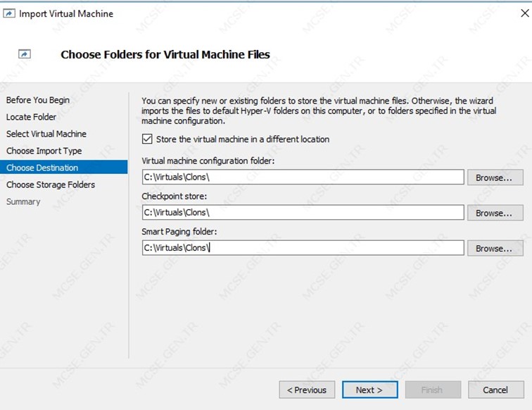Click the Virtual machine configuration folder field

pyautogui.click(x=303, y=177)
